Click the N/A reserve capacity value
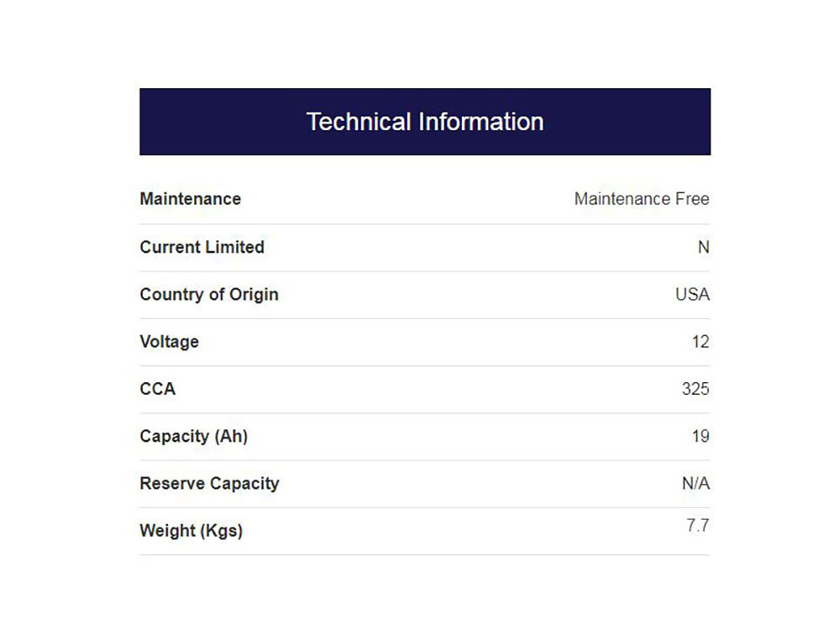Image resolution: width=840 pixels, height=630 pixels. (696, 483)
